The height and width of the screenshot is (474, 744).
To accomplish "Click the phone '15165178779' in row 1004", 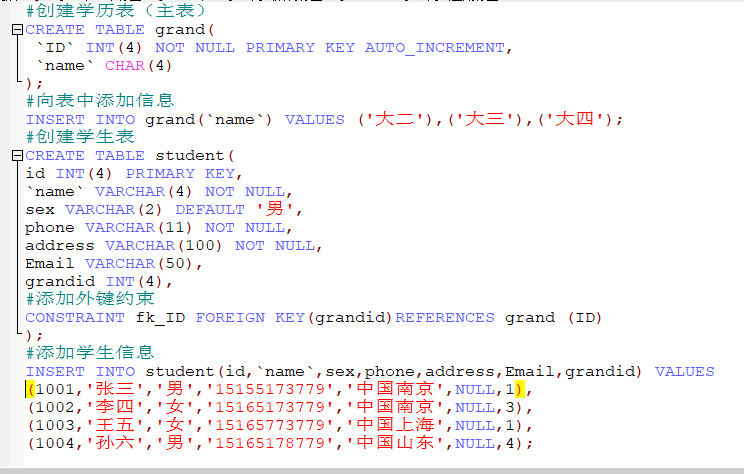I will tap(270, 444).
